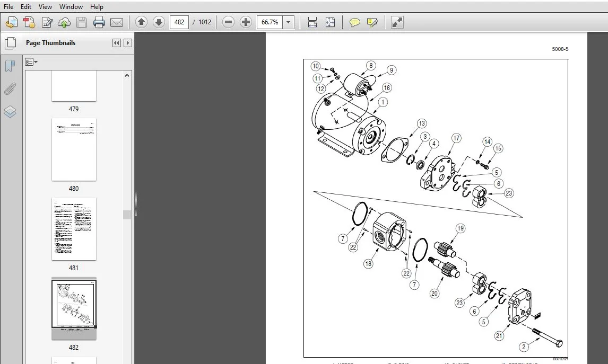Click the thumbnails scrollbar up arrow
Viewport: 608px width, 364px height.
(127, 76)
